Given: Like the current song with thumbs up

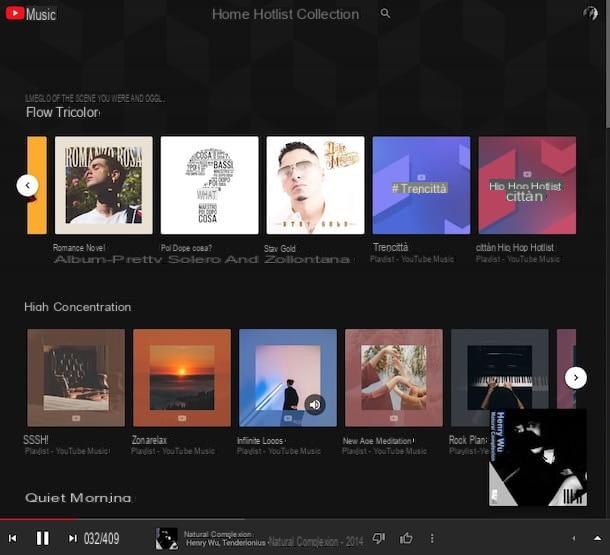Looking at the screenshot, I should coord(406,538).
